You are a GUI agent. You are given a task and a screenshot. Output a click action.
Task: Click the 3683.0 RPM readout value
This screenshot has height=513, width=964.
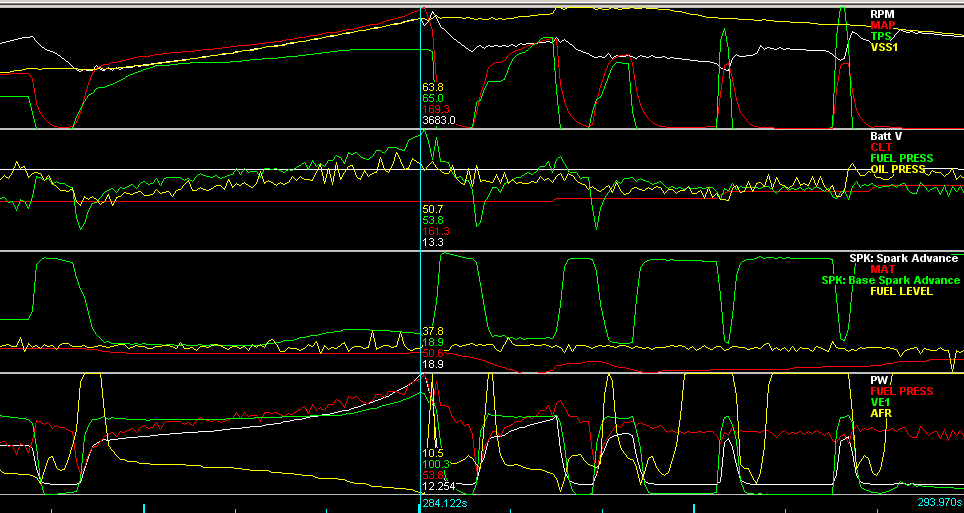click(438, 120)
